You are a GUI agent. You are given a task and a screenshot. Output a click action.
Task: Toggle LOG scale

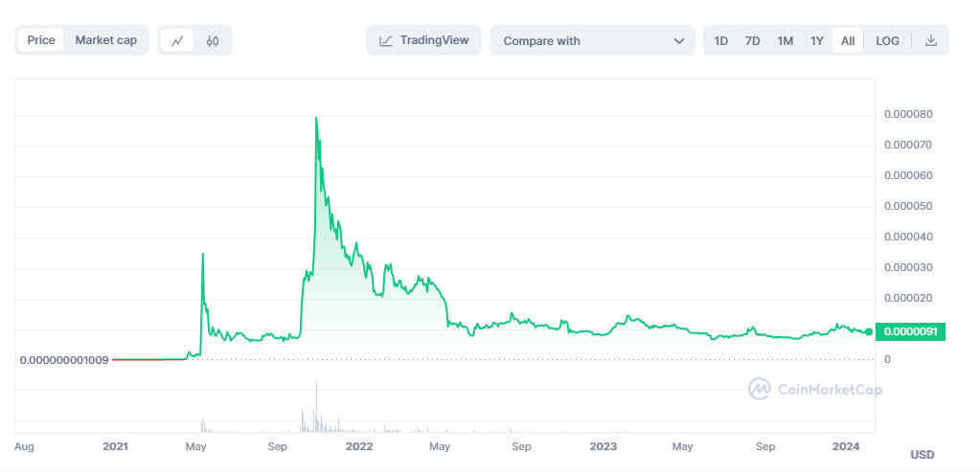pyautogui.click(x=887, y=40)
